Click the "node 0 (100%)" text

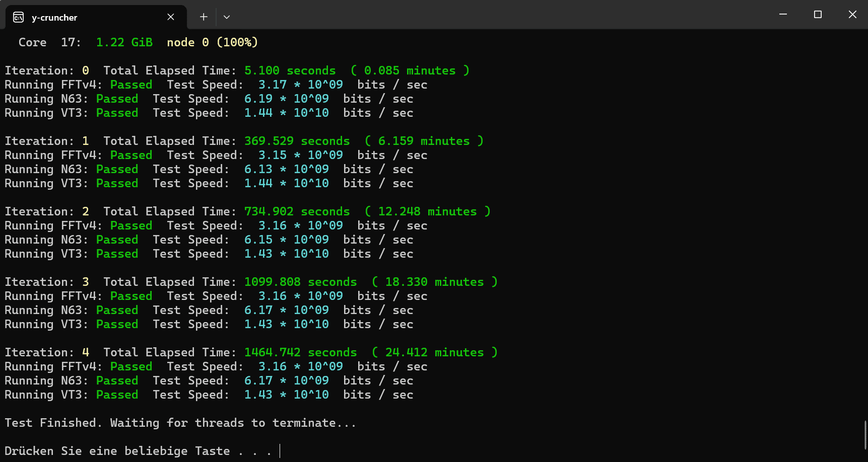212,42
